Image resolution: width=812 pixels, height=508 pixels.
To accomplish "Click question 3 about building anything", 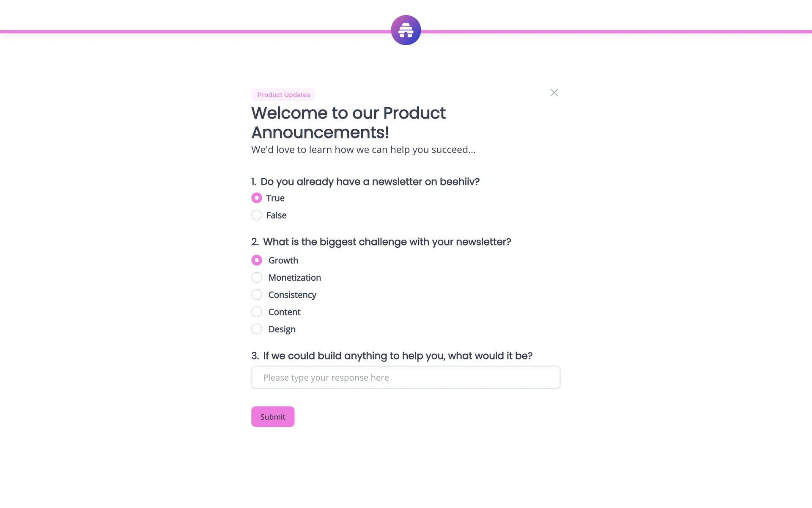I will [392, 356].
